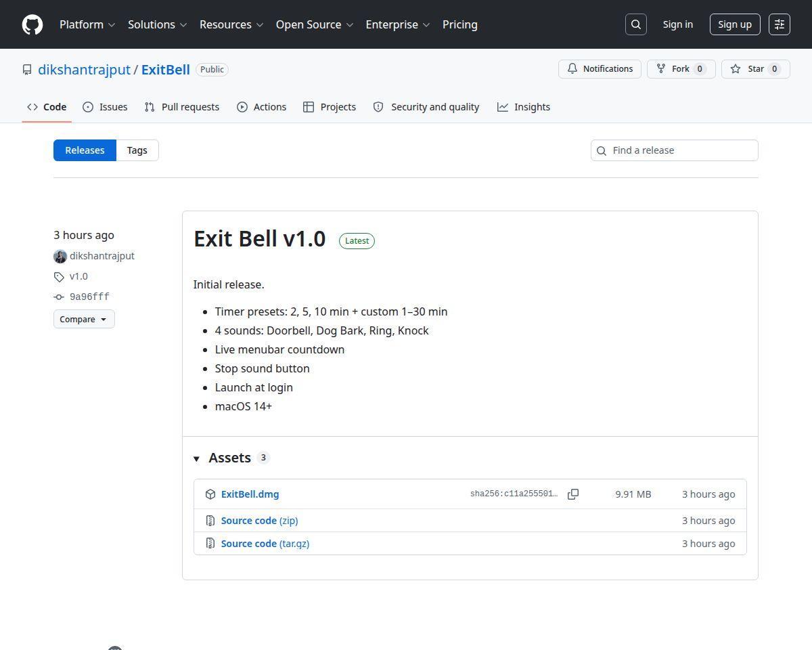
Task: Click the v1.0 tag link
Action: tap(78, 276)
